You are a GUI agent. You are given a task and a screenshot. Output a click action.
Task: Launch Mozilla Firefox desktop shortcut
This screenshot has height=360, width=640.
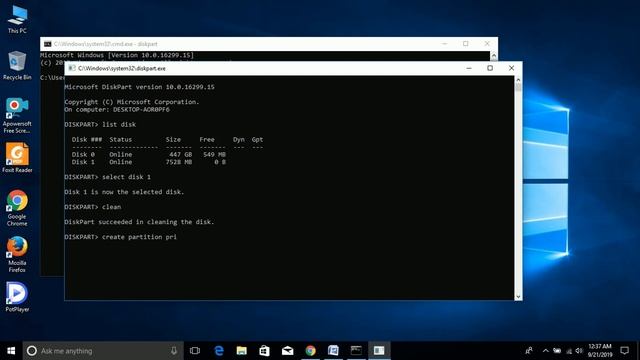(x=17, y=254)
